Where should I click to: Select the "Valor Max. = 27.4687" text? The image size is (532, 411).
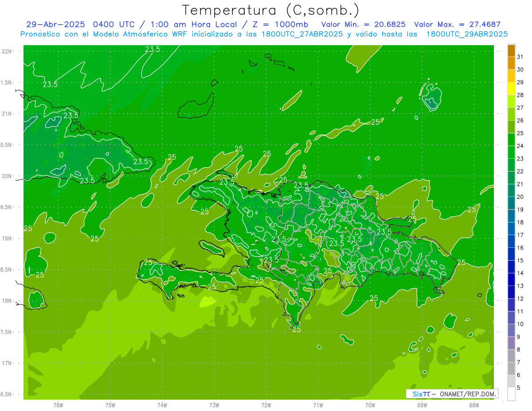tap(457, 24)
